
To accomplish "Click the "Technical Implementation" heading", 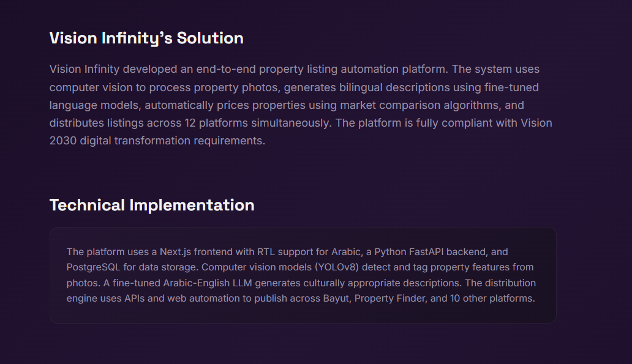I will pyautogui.click(x=152, y=205).
